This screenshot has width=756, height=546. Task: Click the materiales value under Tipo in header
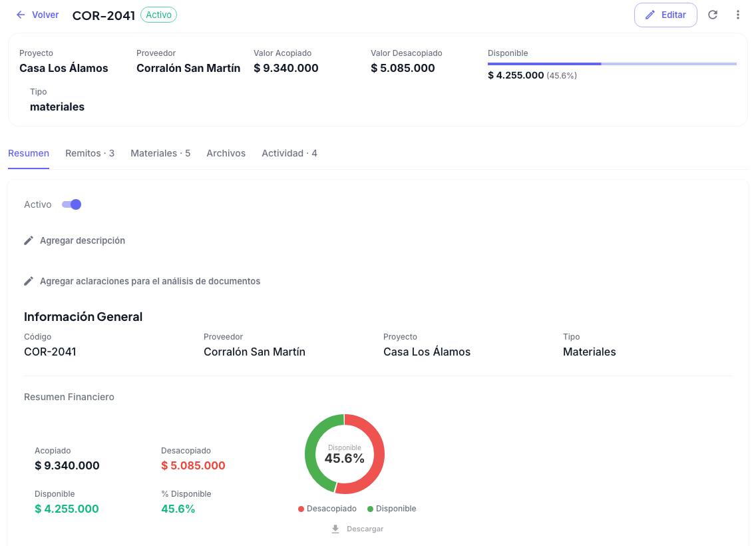pyautogui.click(x=57, y=107)
